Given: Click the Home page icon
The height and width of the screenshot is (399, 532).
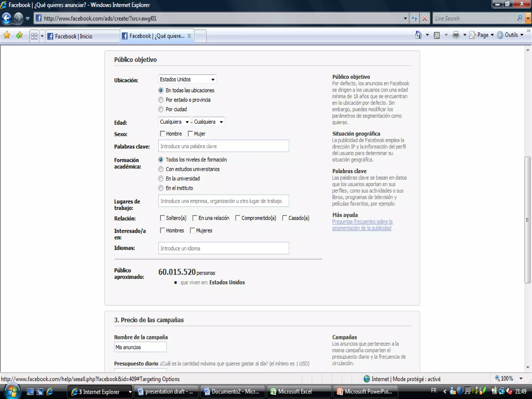Looking at the screenshot, I should click(418, 35).
